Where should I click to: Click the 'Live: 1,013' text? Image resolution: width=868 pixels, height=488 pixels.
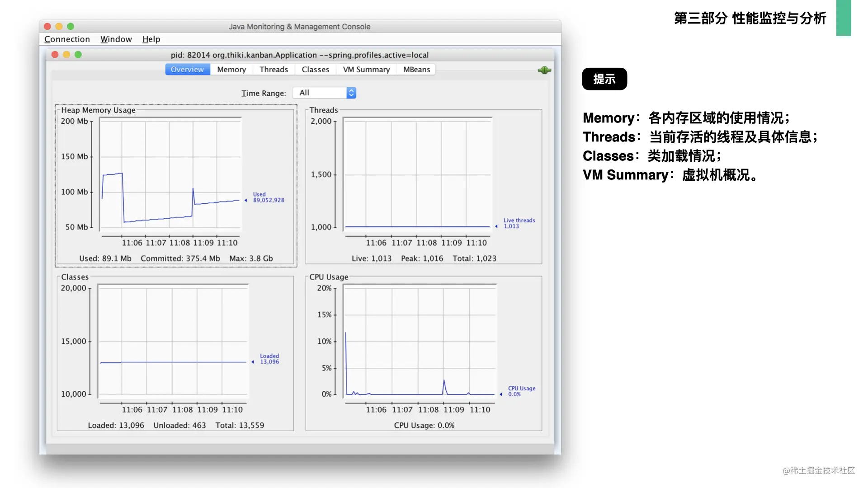coord(372,258)
